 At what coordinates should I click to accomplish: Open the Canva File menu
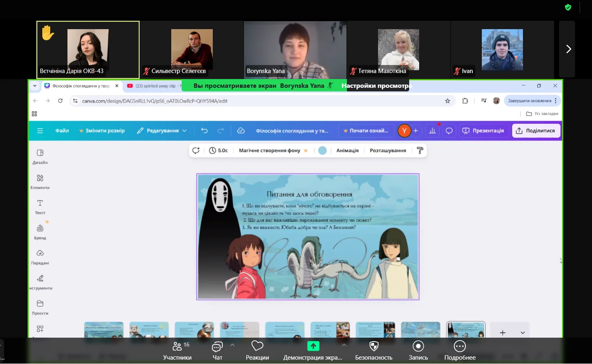[x=62, y=131]
